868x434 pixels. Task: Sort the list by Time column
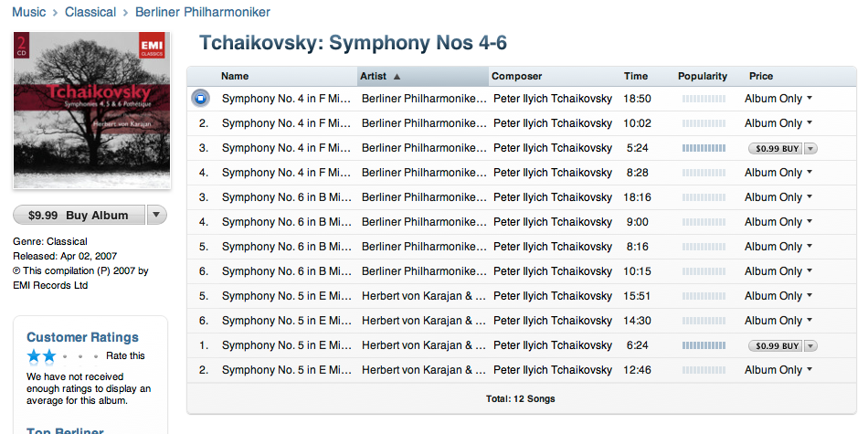click(636, 77)
